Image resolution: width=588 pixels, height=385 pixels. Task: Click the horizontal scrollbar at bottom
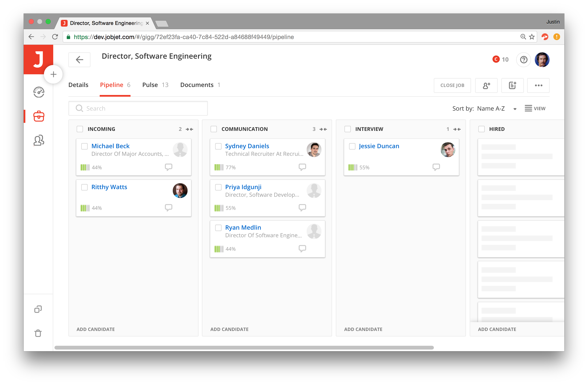244,347
